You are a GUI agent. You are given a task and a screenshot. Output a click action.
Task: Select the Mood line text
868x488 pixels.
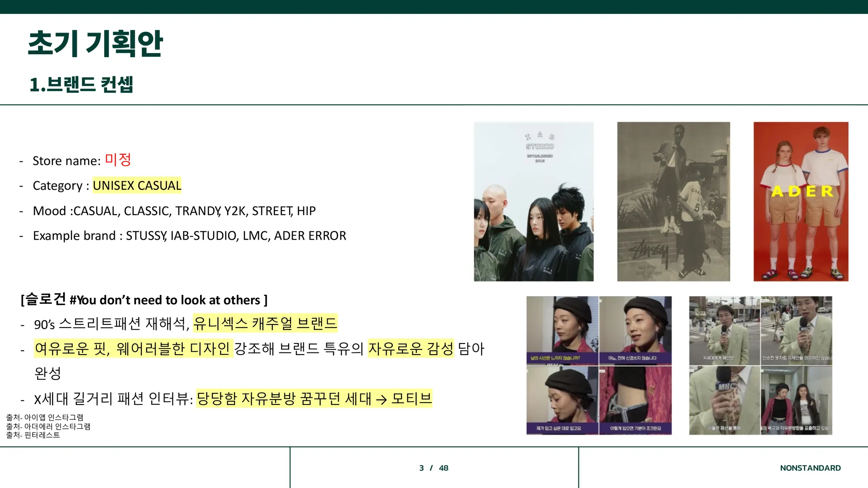click(x=174, y=211)
